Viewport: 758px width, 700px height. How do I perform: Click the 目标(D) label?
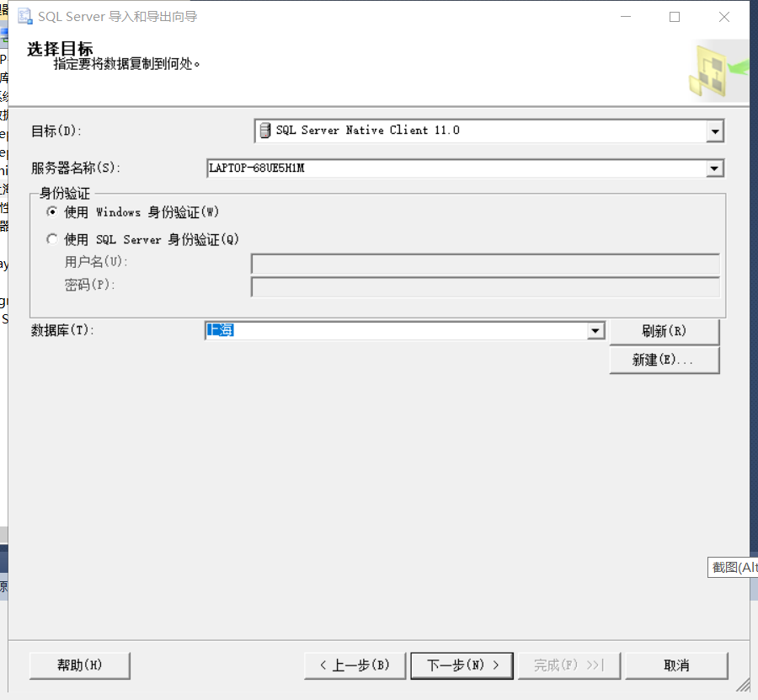(x=56, y=131)
